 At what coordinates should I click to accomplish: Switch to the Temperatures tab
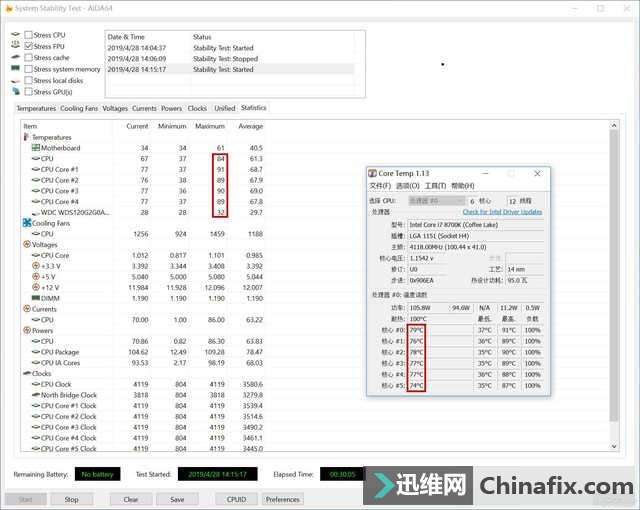coord(36,109)
